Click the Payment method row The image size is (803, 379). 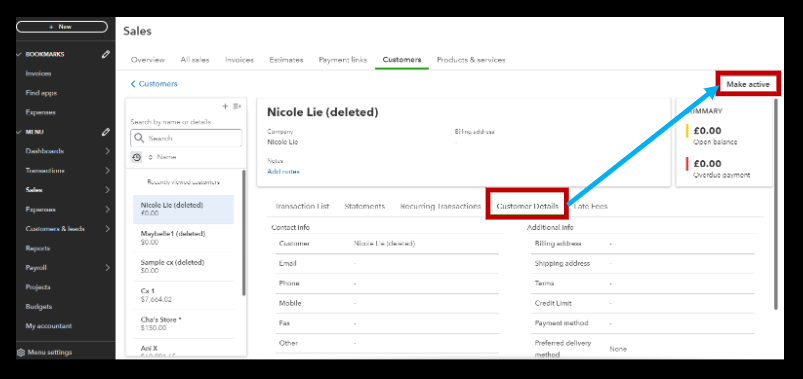click(643, 323)
